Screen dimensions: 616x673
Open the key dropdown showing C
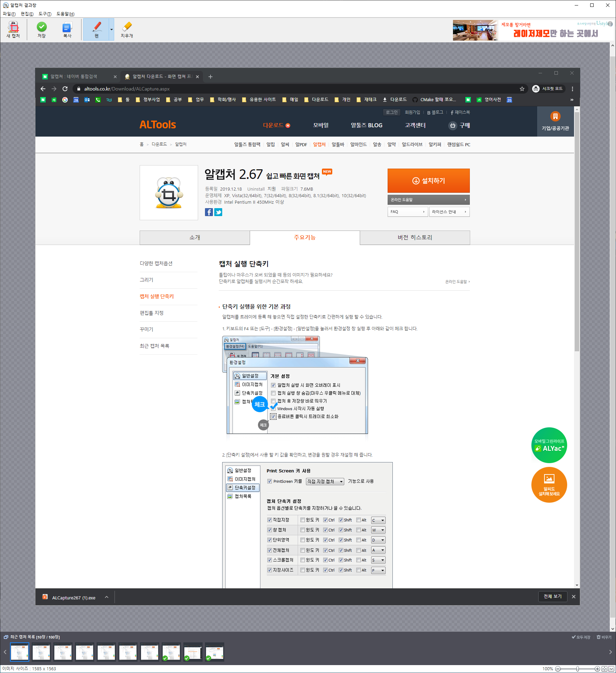[378, 520]
